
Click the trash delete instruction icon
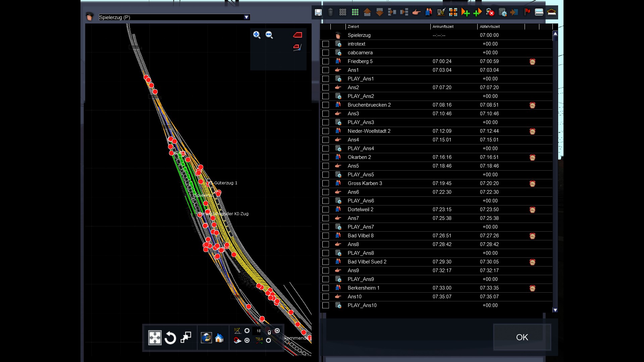(330, 12)
